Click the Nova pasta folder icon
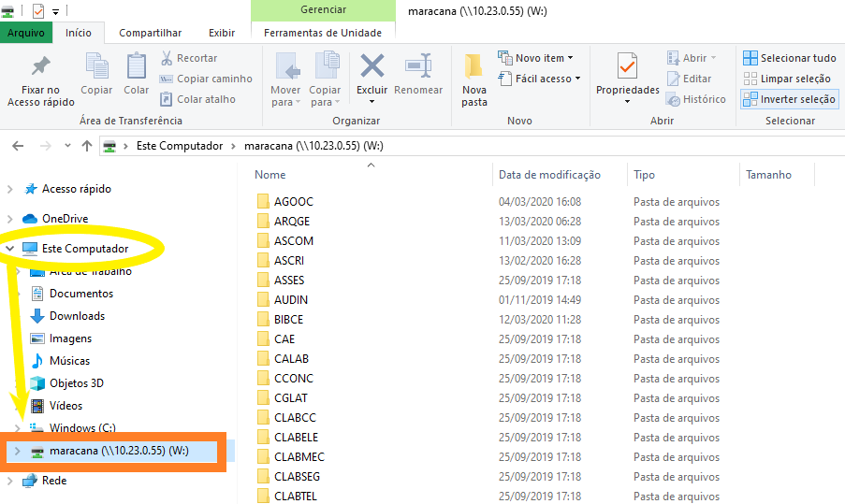The width and height of the screenshot is (845, 504). click(474, 68)
